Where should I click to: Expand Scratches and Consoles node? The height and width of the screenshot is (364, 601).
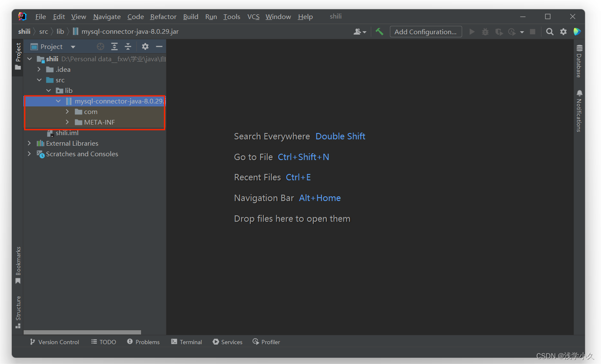click(29, 154)
